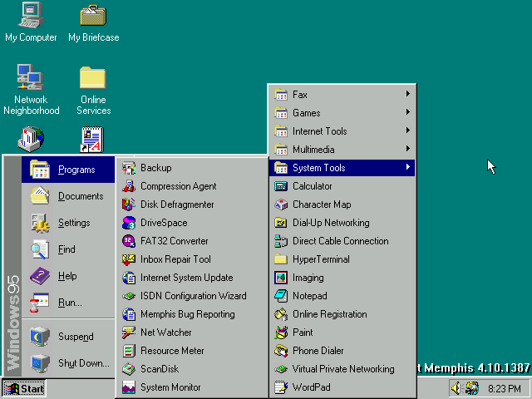Expand the Games submenu arrow
Image resolution: width=532 pixels, height=399 pixels.
[408, 112]
